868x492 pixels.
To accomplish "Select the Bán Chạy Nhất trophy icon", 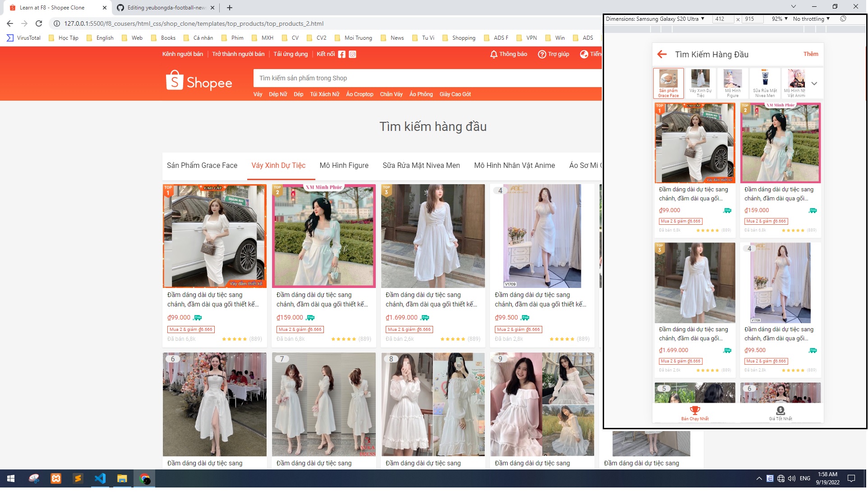I will pyautogui.click(x=695, y=410).
